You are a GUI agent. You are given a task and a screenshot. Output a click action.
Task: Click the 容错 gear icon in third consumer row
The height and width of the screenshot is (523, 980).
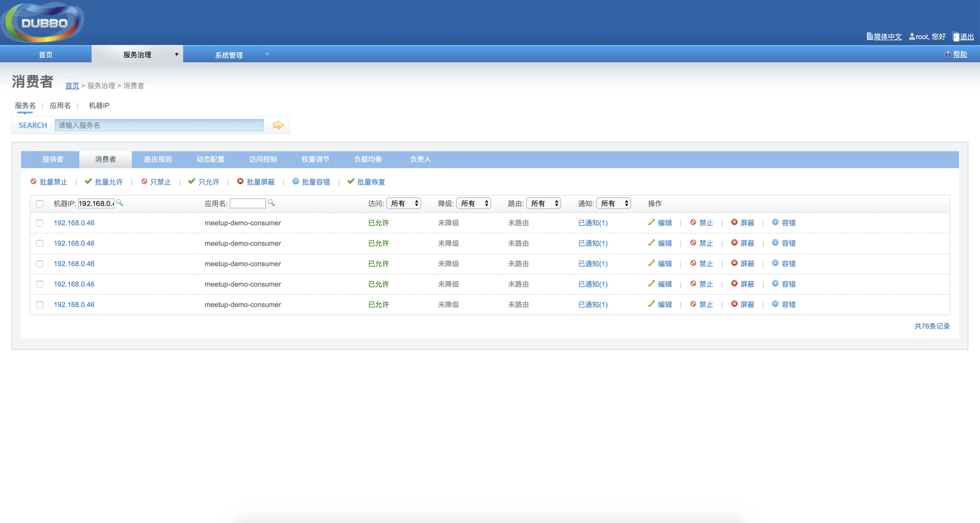tap(775, 263)
